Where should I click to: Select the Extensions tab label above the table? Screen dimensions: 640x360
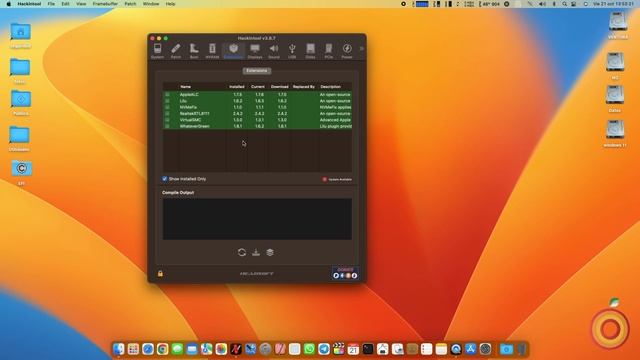(257, 71)
